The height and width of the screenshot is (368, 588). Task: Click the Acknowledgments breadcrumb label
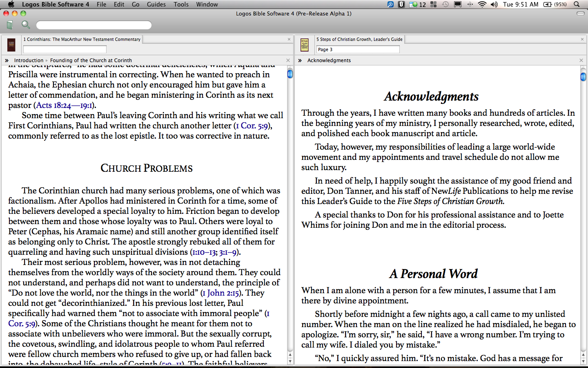click(329, 60)
